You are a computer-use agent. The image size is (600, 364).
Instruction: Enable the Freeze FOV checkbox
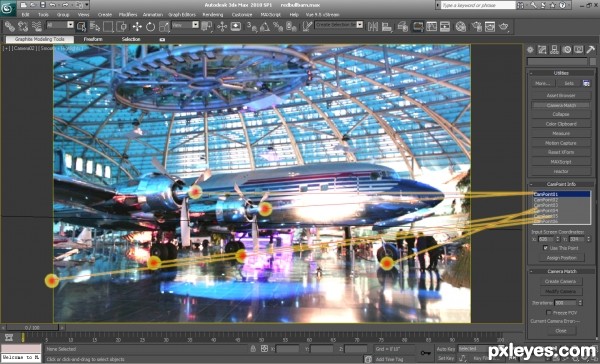point(549,313)
